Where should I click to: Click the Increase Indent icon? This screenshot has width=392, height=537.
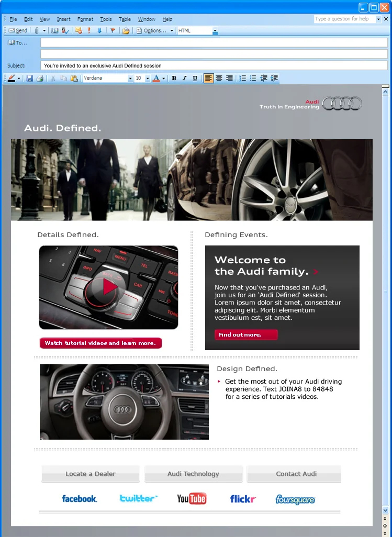tap(274, 78)
